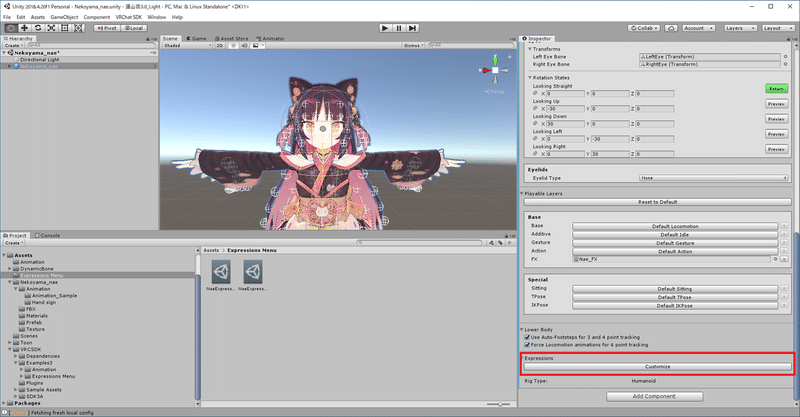Open the Gizmos dropdown
Viewport: 800px width, 417px height.
tap(413, 45)
